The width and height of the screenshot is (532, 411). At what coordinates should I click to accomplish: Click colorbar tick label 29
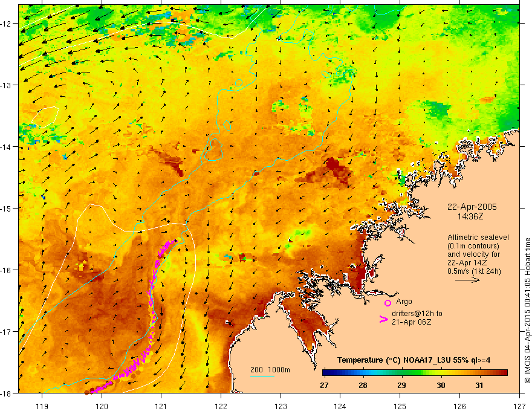tap(401, 385)
